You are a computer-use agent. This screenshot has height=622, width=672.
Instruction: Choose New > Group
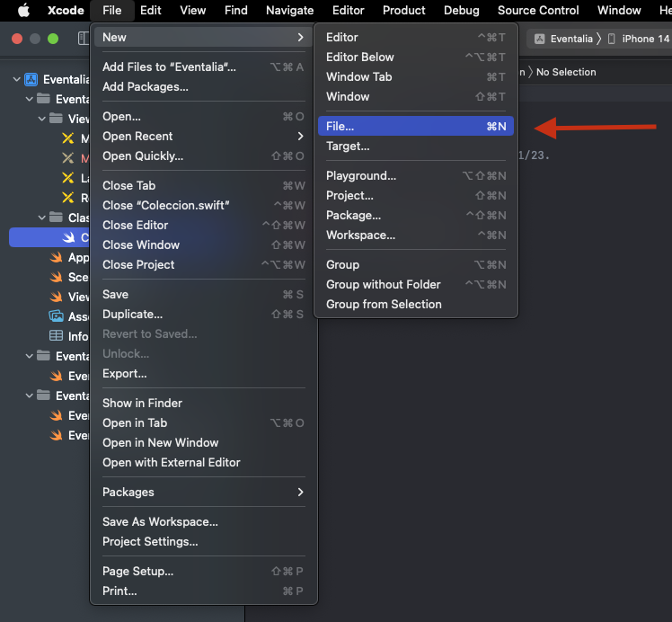[416, 264]
